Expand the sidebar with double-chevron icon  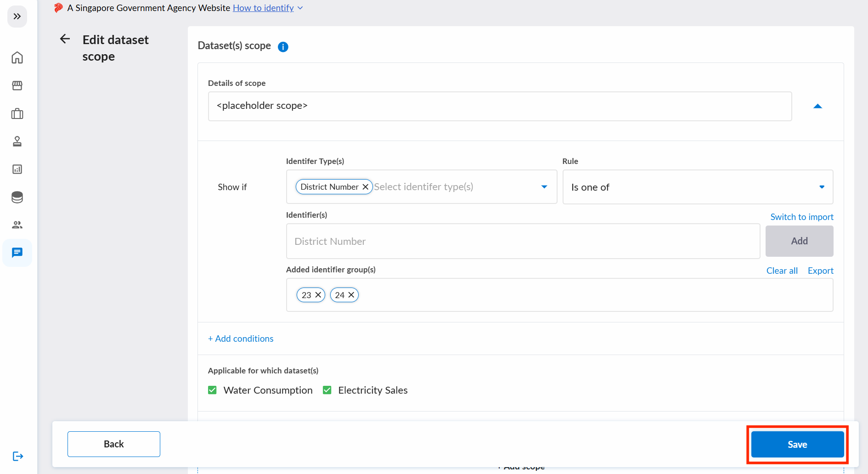[x=17, y=17]
